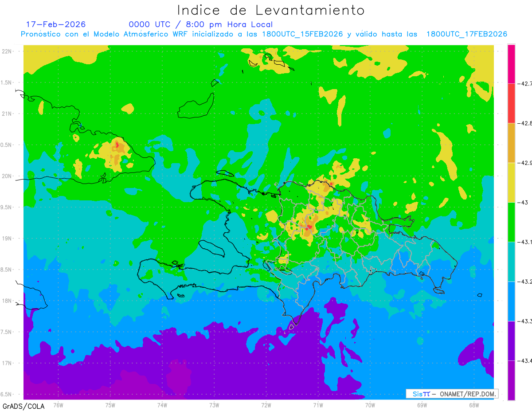The height and width of the screenshot is (411, 532).
Task: Click the 'ONAMET/REP.DOM.' credit box
Action: pyautogui.click(x=452, y=394)
